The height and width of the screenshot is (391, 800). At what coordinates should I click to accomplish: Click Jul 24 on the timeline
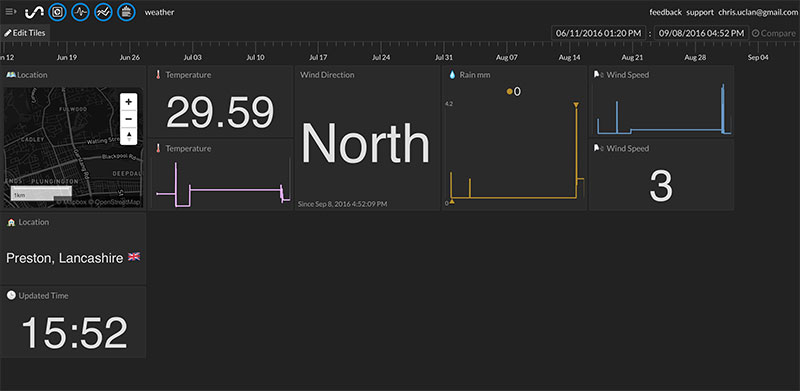381,58
